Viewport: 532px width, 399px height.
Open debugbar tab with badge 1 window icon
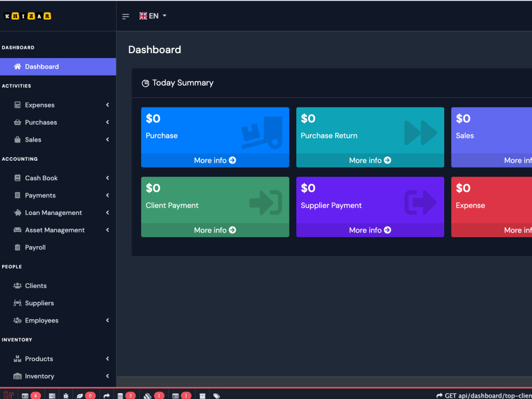click(x=181, y=396)
